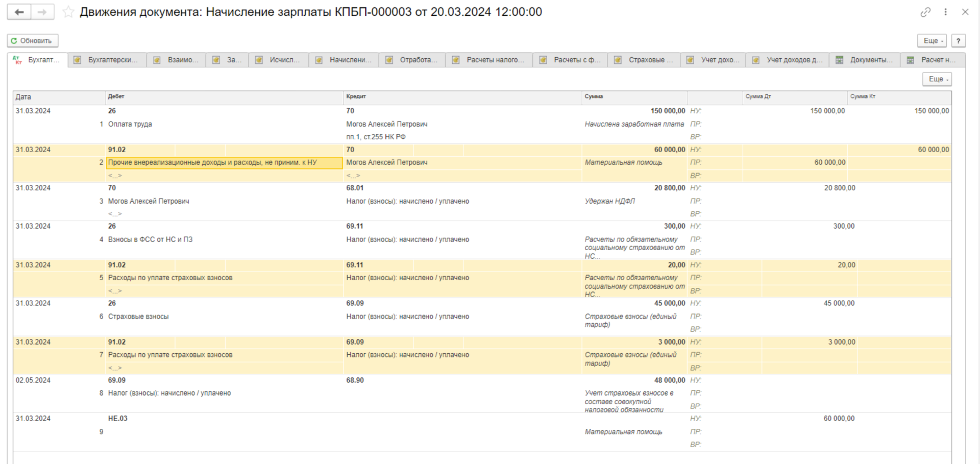Open the Расчет н... tab
980x464 pixels.
click(x=933, y=60)
